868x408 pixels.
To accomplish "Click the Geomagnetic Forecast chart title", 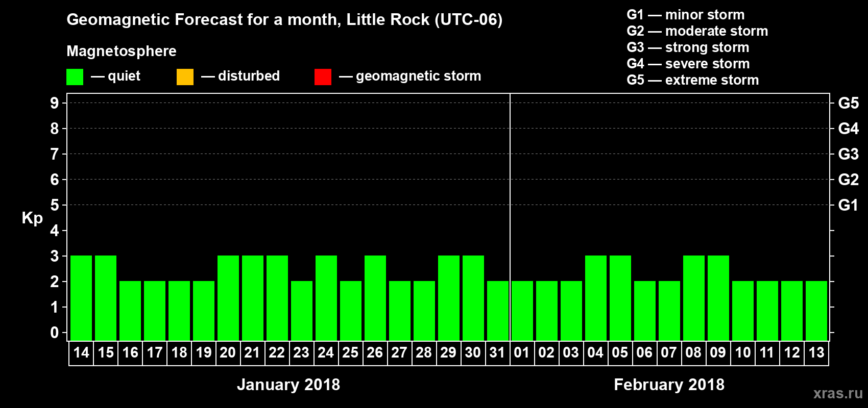I will [284, 20].
